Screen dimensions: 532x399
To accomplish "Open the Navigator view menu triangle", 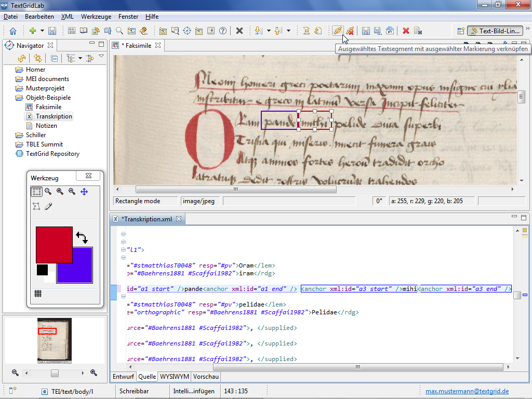I will coord(101,57).
